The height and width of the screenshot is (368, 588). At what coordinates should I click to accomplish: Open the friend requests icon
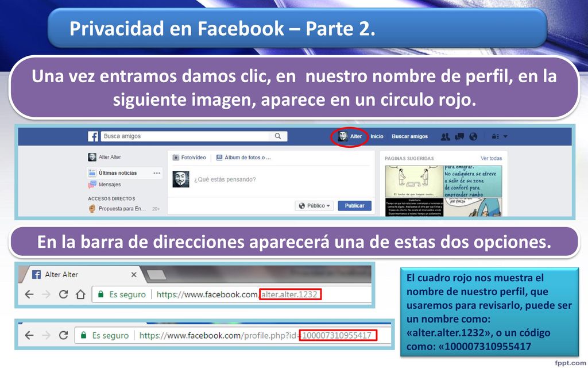pos(445,137)
